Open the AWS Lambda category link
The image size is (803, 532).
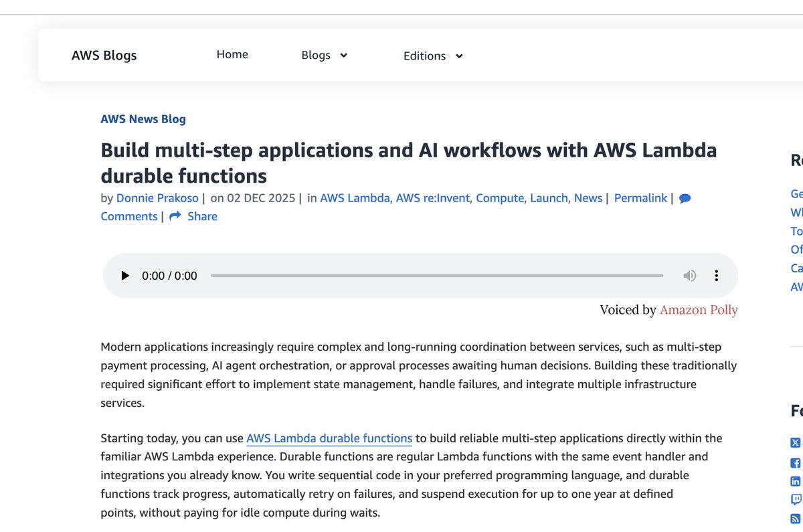pos(355,198)
